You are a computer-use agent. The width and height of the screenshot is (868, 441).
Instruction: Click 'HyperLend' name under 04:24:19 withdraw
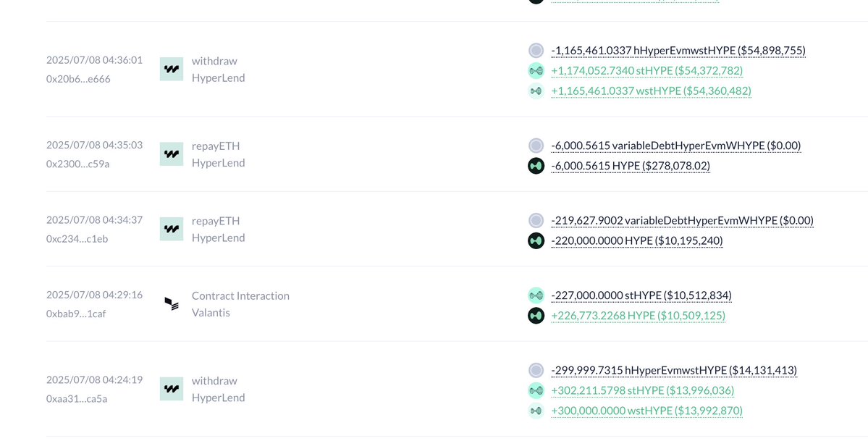(x=218, y=398)
